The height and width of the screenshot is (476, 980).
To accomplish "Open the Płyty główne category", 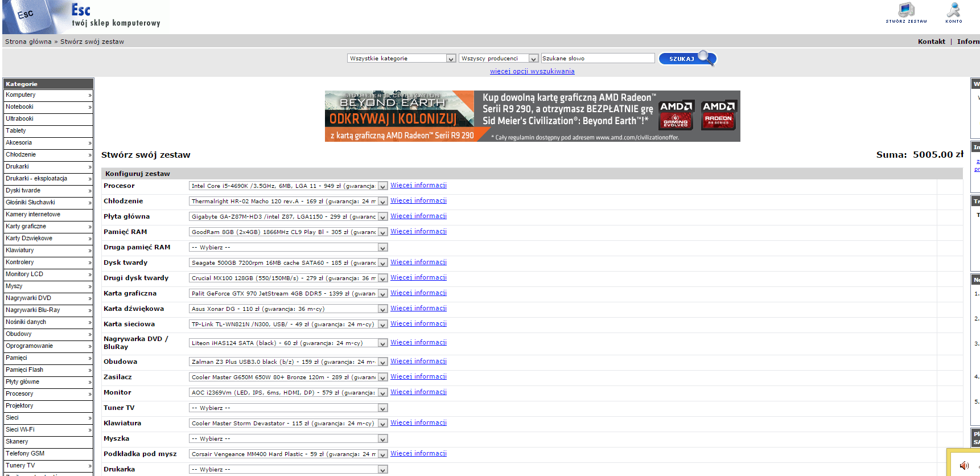I will [x=48, y=382].
